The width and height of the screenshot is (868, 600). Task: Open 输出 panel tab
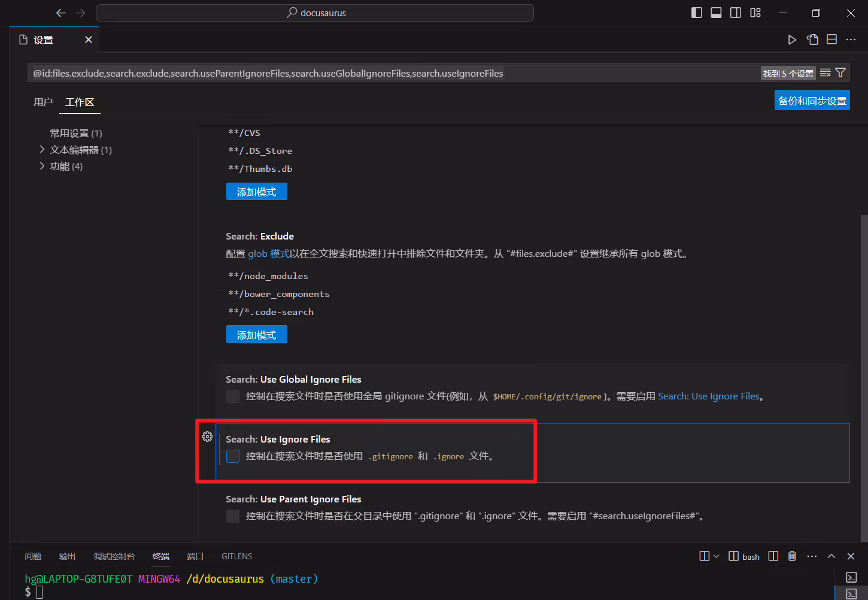67,556
